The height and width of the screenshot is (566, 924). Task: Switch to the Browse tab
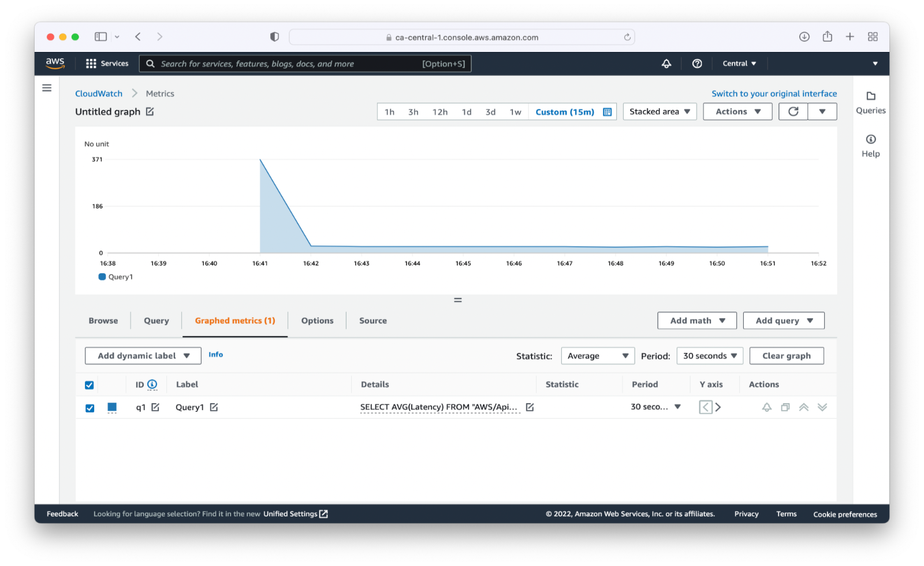pos(103,321)
